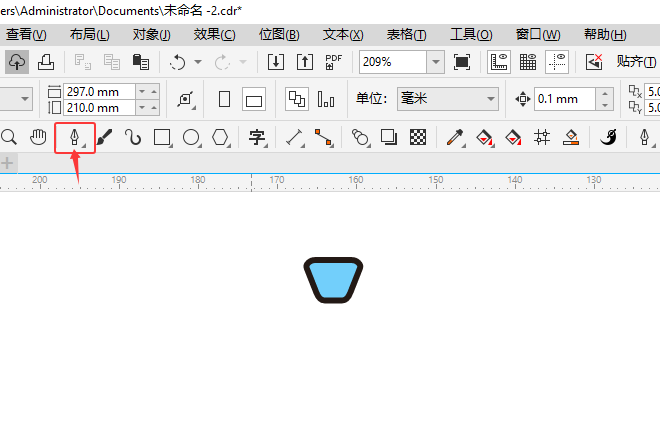The image size is (660, 430).
Task: Open 查看(V) menu
Action: (26, 35)
